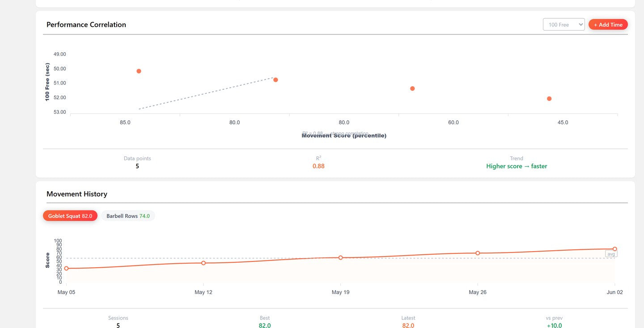Image resolution: width=644 pixels, height=328 pixels.
Task: Click the May 19 date label
Action: click(340, 292)
